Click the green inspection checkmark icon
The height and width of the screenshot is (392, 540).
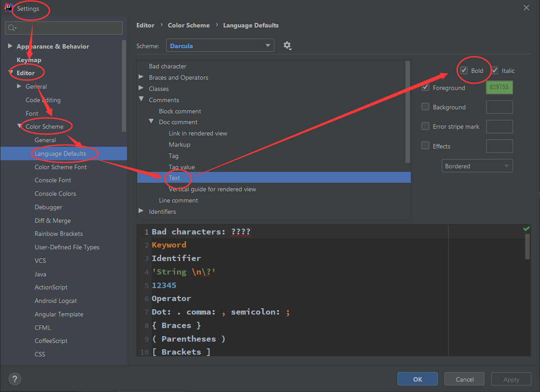pos(526,229)
